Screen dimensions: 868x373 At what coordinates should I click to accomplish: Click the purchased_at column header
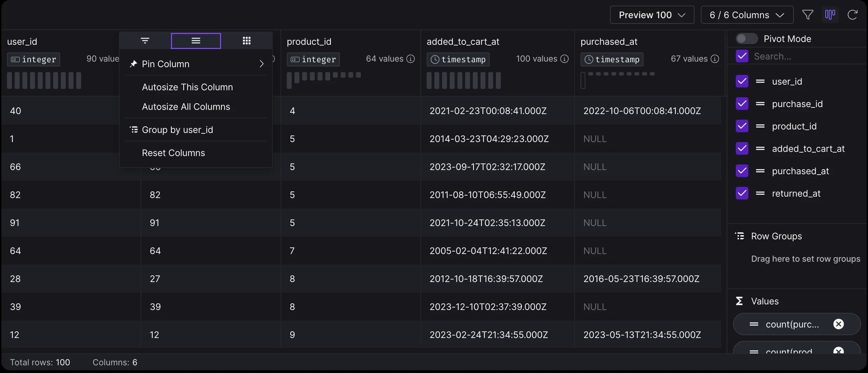coord(609,41)
